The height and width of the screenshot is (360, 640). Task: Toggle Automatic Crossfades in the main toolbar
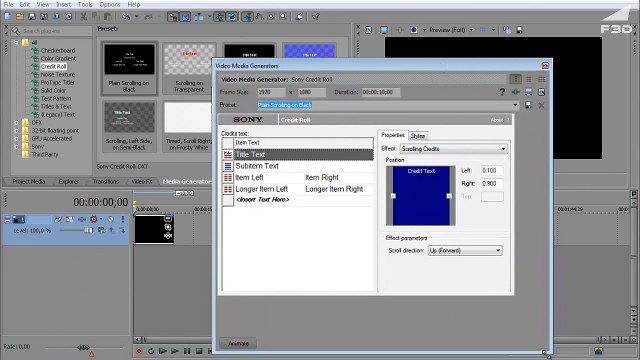pos(185,17)
